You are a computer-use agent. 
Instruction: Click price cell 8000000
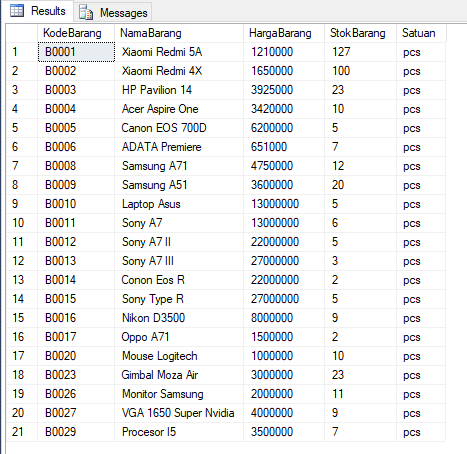coord(284,318)
